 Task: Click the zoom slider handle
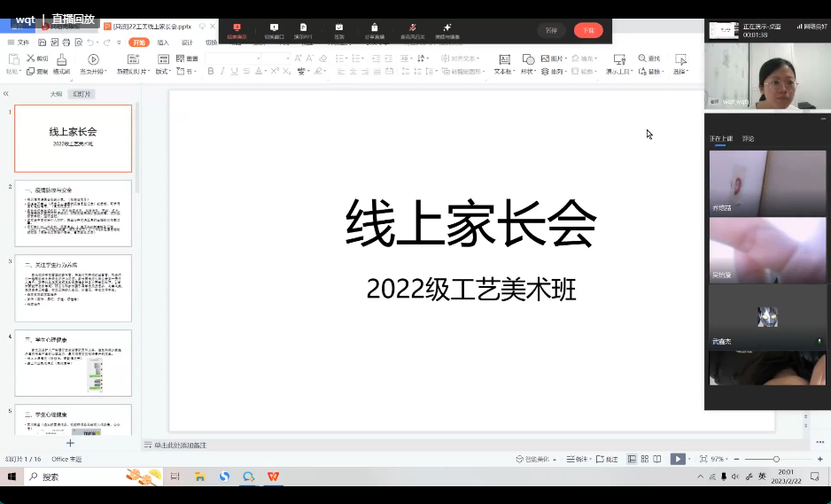776,459
